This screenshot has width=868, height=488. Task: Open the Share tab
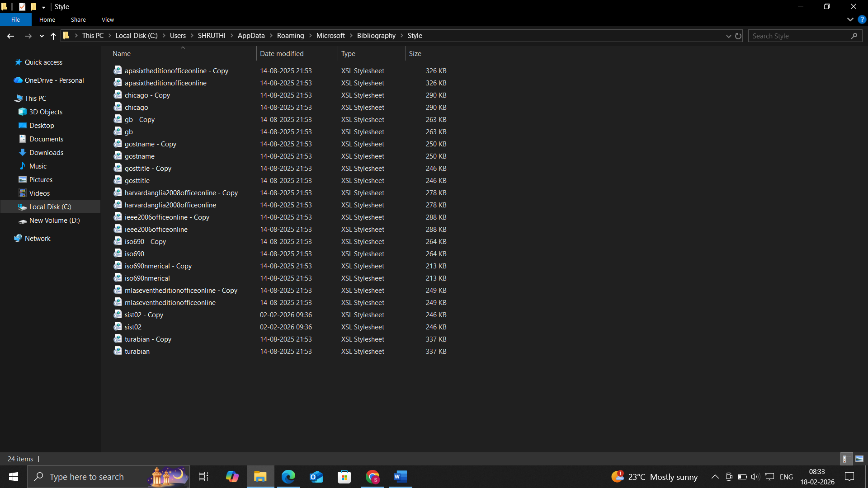(x=78, y=19)
